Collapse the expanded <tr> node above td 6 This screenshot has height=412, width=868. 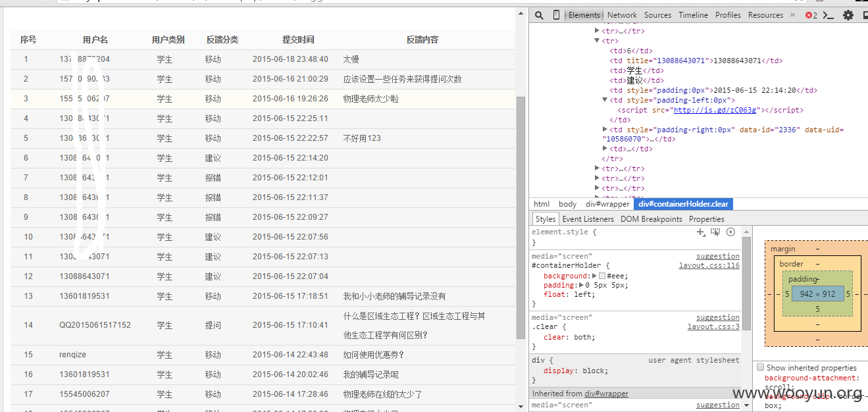tap(598, 41)
